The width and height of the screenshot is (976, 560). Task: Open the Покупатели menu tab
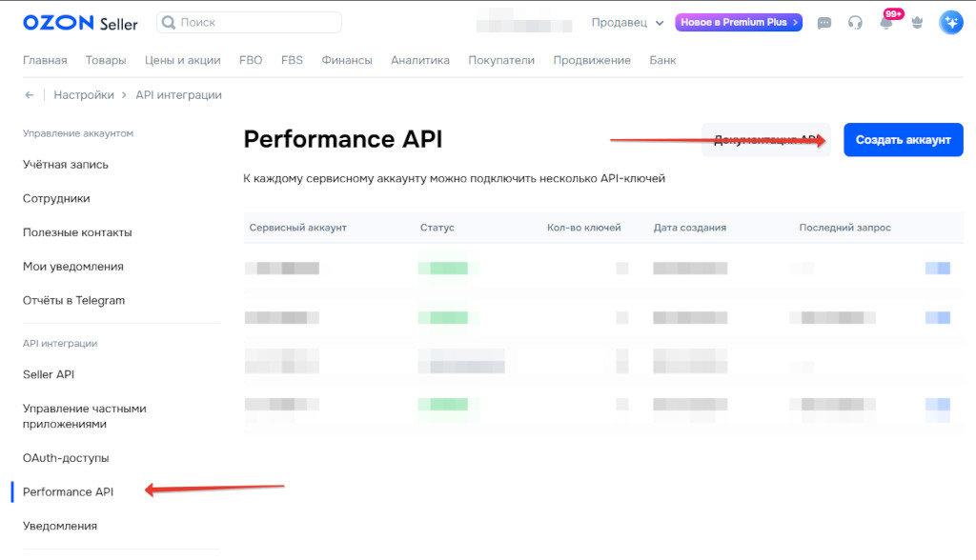(x=501, y=60)
